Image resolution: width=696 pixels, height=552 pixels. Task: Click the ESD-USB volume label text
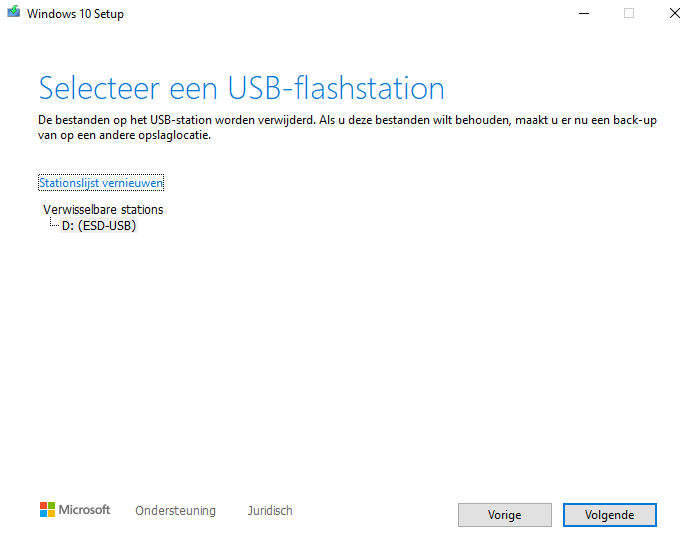(x=107, y=226)
